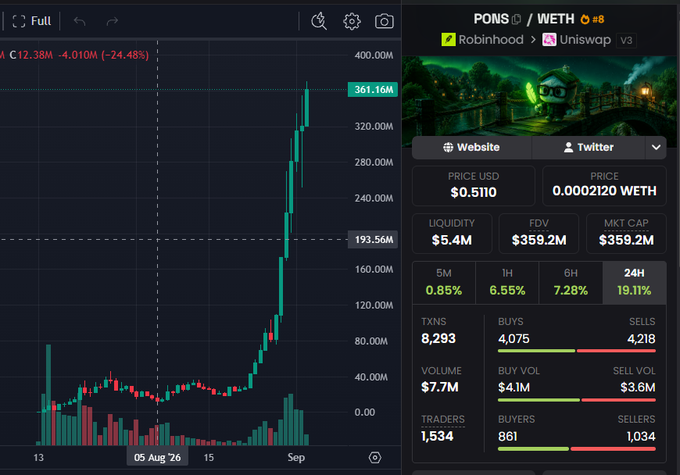
Task: Take a chart snapshot with camera icon
Action: [384, 21]
